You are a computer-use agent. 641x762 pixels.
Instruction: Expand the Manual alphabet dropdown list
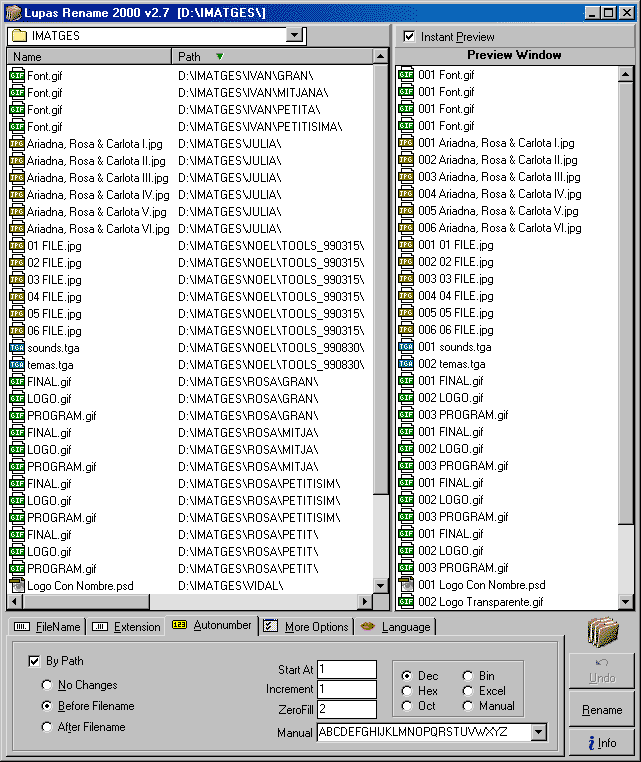pos(540,733)
